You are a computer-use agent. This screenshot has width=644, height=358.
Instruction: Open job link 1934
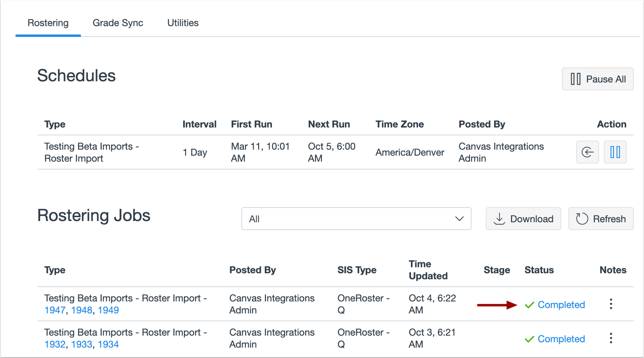[108, 344]
